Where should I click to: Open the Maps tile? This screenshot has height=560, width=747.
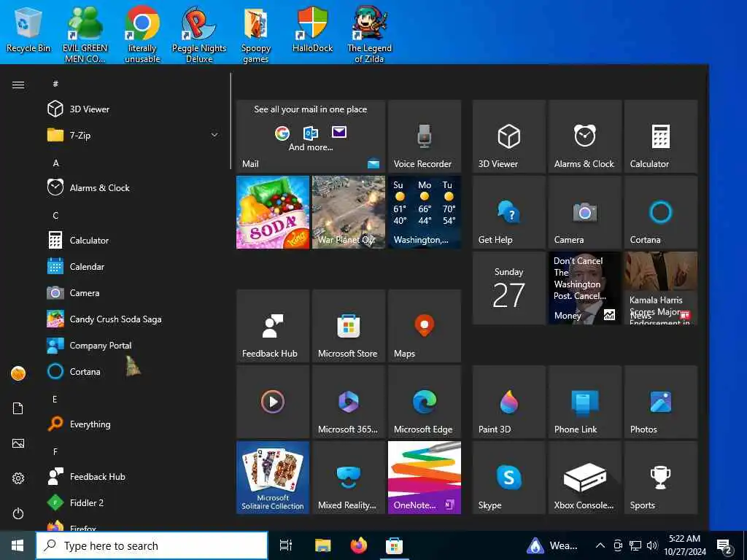pos(425,326)
